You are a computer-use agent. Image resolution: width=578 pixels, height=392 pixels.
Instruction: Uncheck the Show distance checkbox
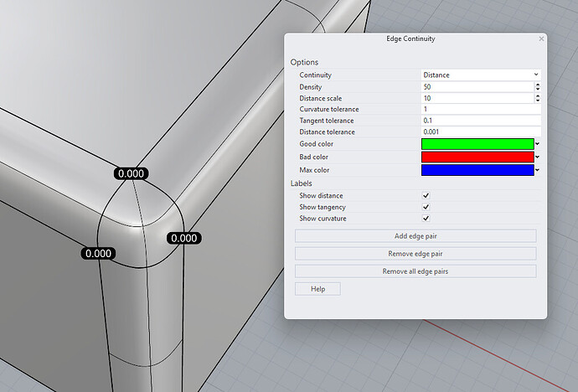pyautogui.click(x=426, y=196)
